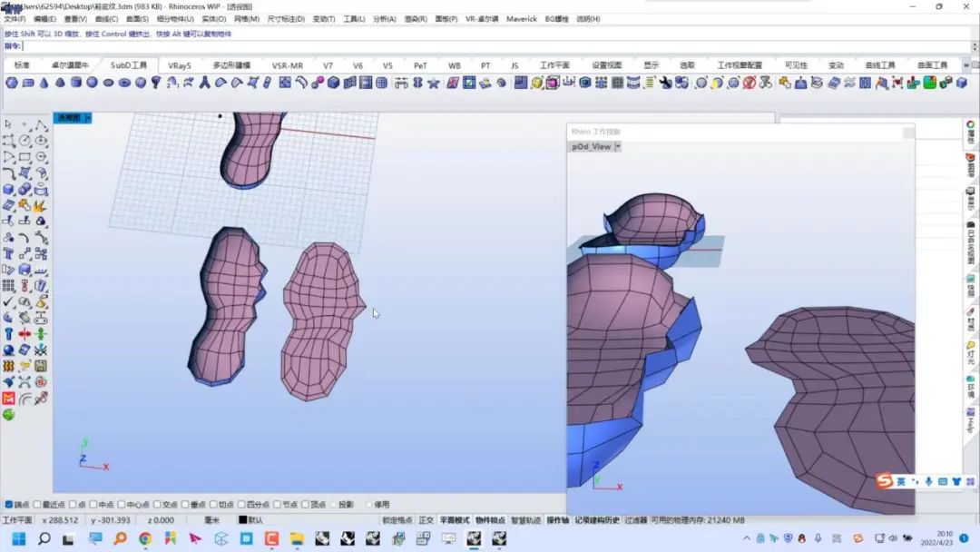This screenshot has height=552, width=980.
Task: Enable the 切点 tangent osnap checkbox
Action: (213, 505)
